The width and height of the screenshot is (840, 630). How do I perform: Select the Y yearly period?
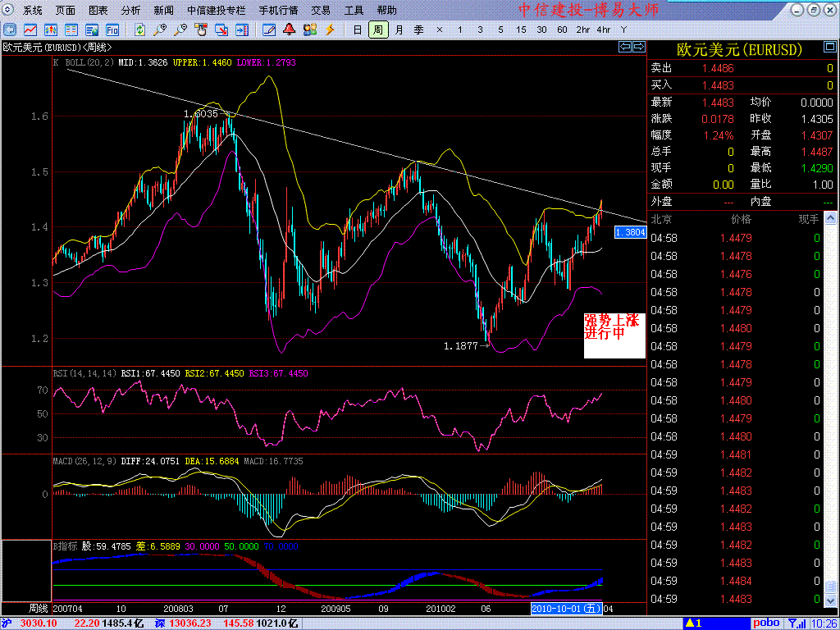click(623, 30)
